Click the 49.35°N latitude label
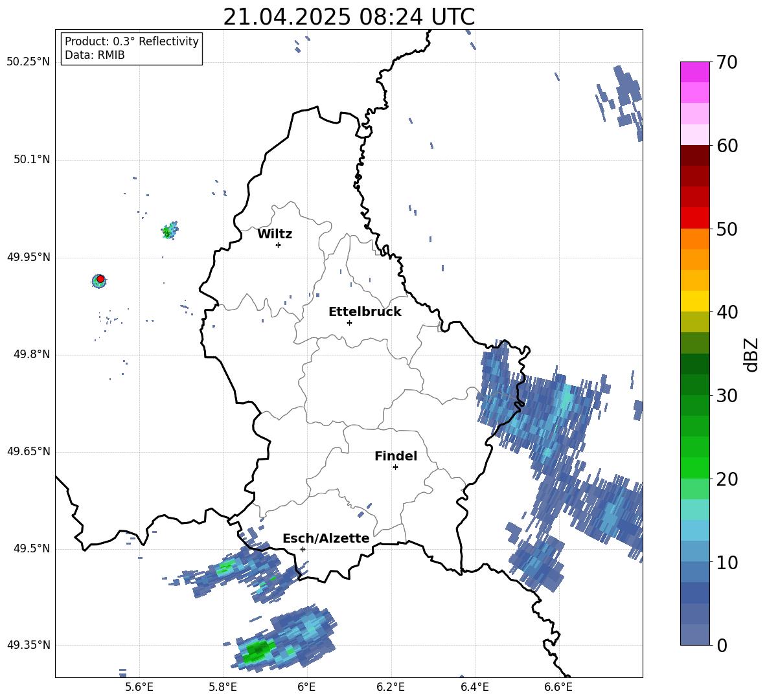Image resolution: width=767 pixels, height=700 pixels. coord(29,645)
